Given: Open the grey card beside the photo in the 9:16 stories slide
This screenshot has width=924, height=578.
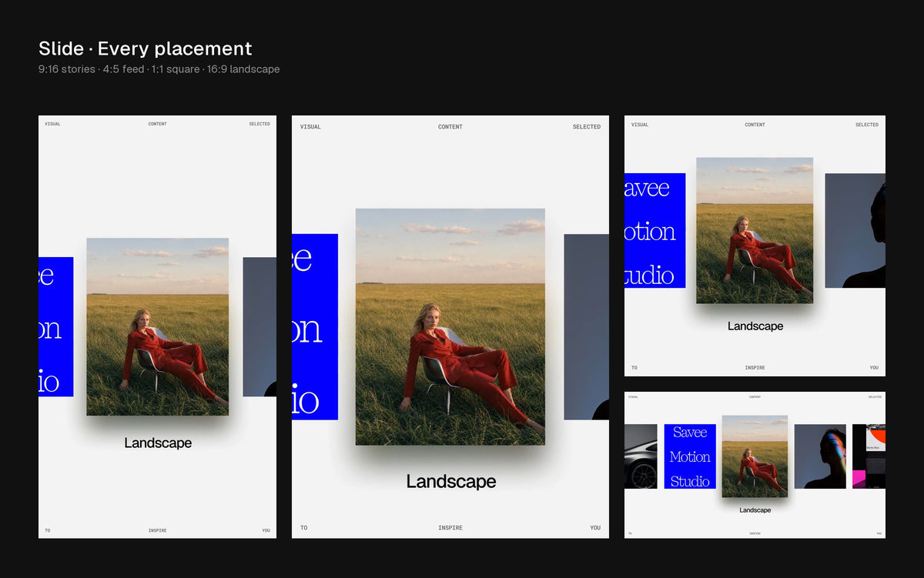Looking at the screenshot, I should coord(259,326).
